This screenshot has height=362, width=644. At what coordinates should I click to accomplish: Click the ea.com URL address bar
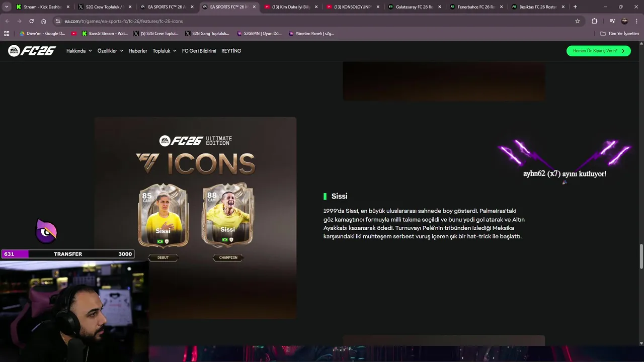[317, 21]
